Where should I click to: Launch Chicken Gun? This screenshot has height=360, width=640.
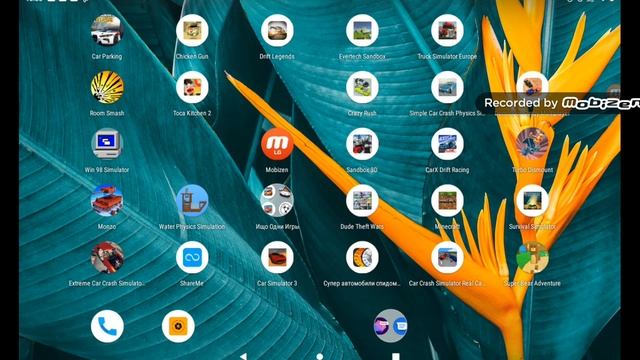pos(192,31)
